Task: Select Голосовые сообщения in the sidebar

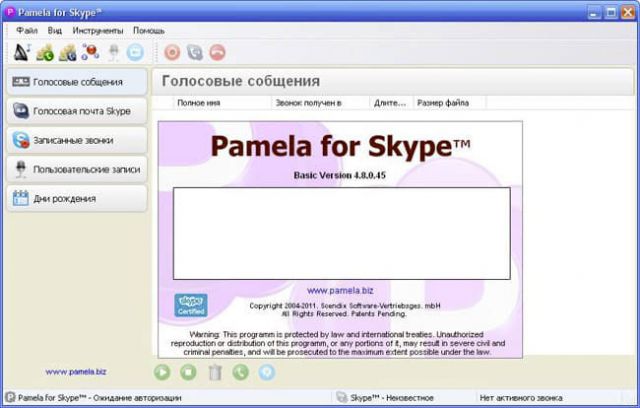Action: [77, 82]
